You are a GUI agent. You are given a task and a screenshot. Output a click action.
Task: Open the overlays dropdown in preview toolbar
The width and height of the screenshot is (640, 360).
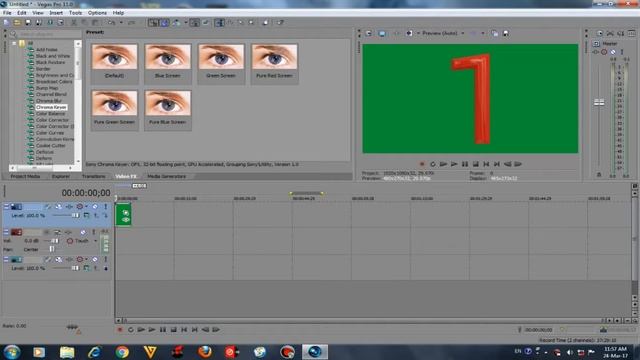click(x=483, y=33)
